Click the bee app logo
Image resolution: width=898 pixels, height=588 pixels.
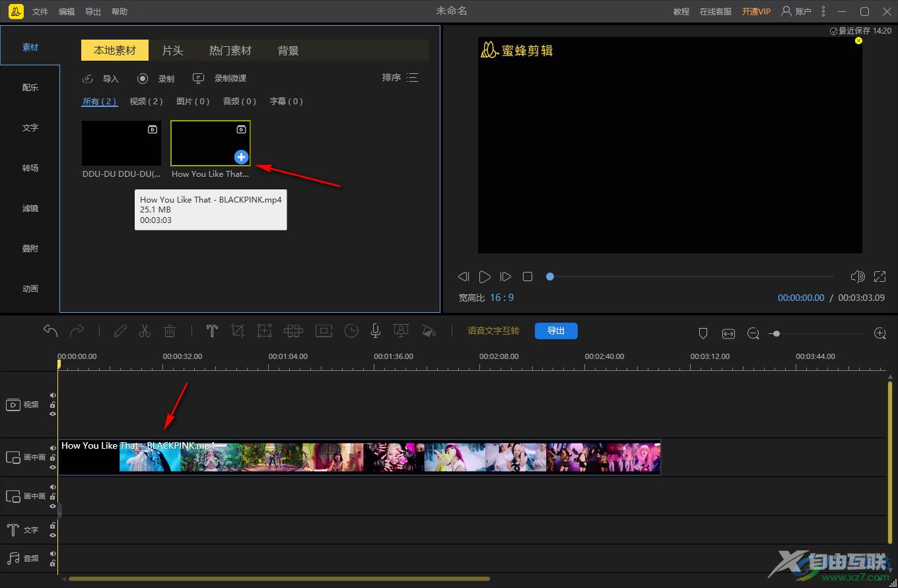(x=17, y=11)
